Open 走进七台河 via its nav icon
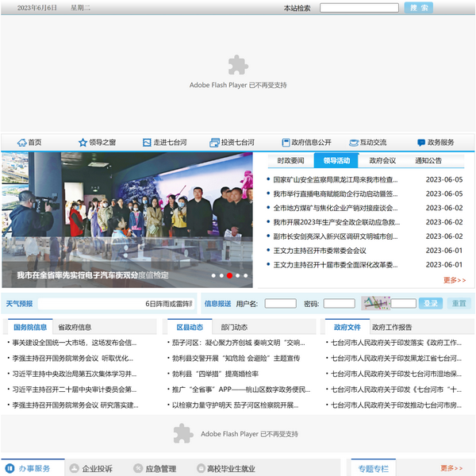This screenshot has height=476, width=476. click(x=147, y=143)
